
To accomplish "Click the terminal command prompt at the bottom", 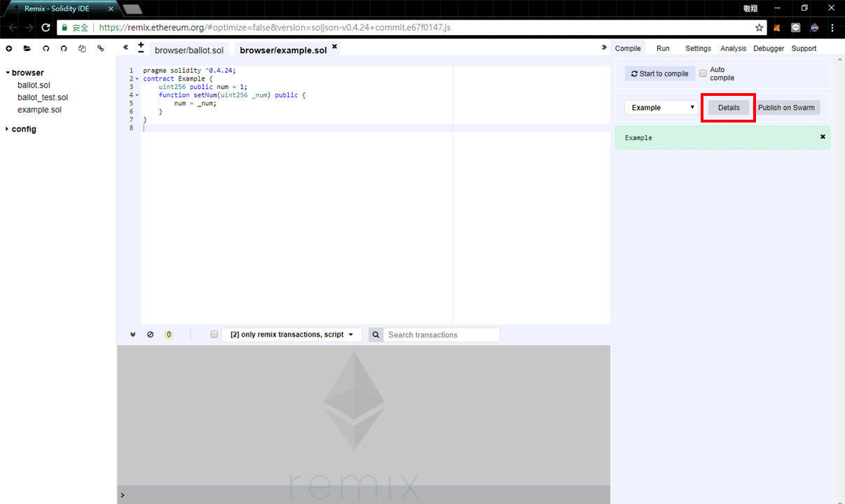I will [364, 495].
